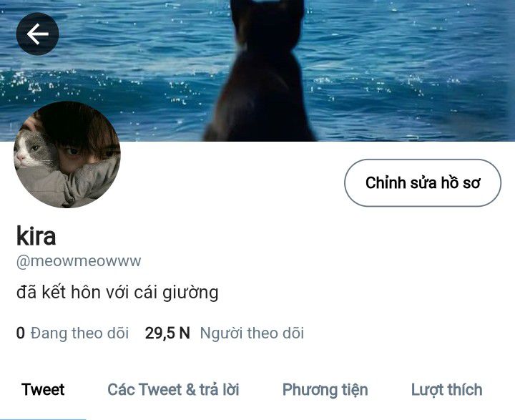
Task: Click the gray cat in the avatar
Action: (34, 150)
